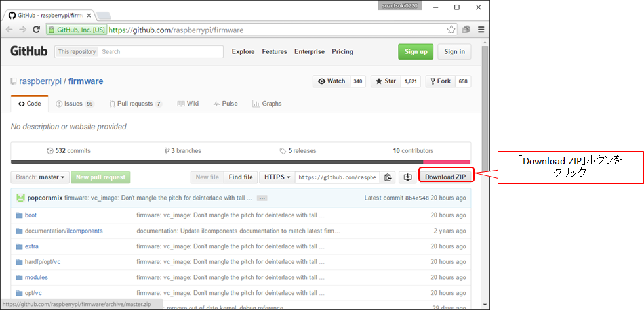644x310 pixels.
Task: Click the language color bar
Action: tap(240, 162)
